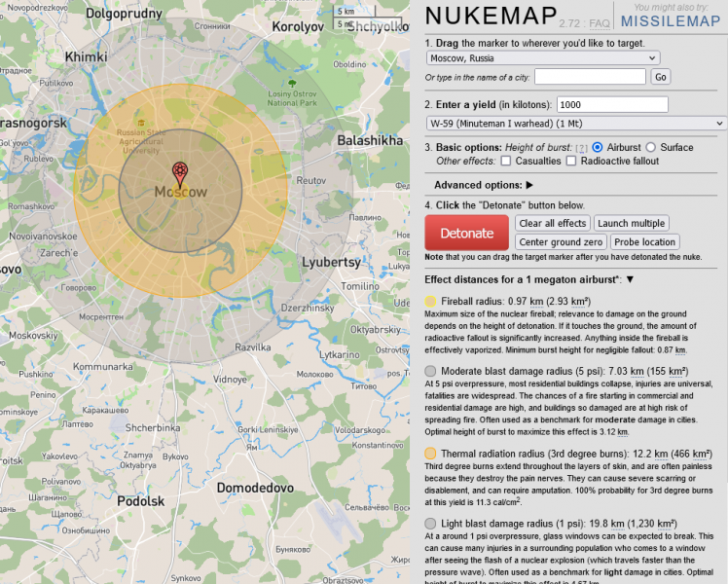Screen dimensions: 728x584
Task: Click the Shcherbinka label on map
Action: click(x=153, y=428)
